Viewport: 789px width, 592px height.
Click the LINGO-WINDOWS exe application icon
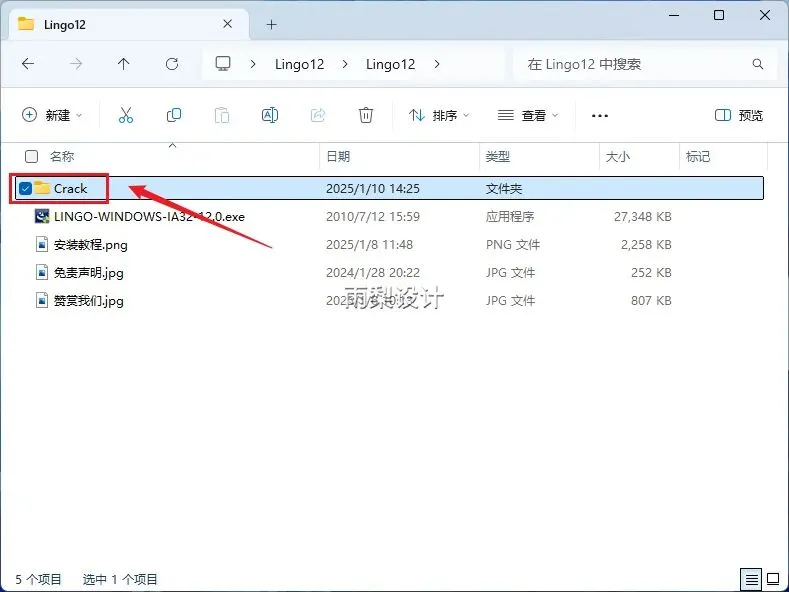[x=42, y=216]
